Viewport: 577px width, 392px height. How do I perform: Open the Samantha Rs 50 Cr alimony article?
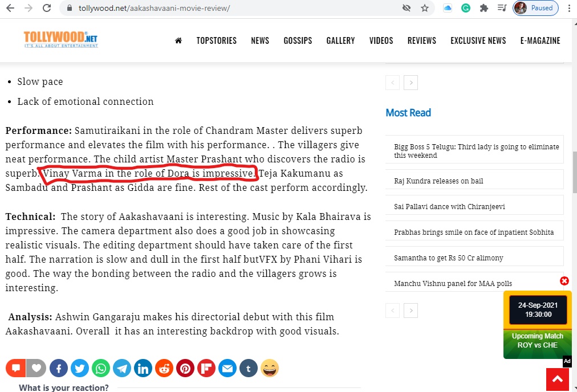click(449, 258)
